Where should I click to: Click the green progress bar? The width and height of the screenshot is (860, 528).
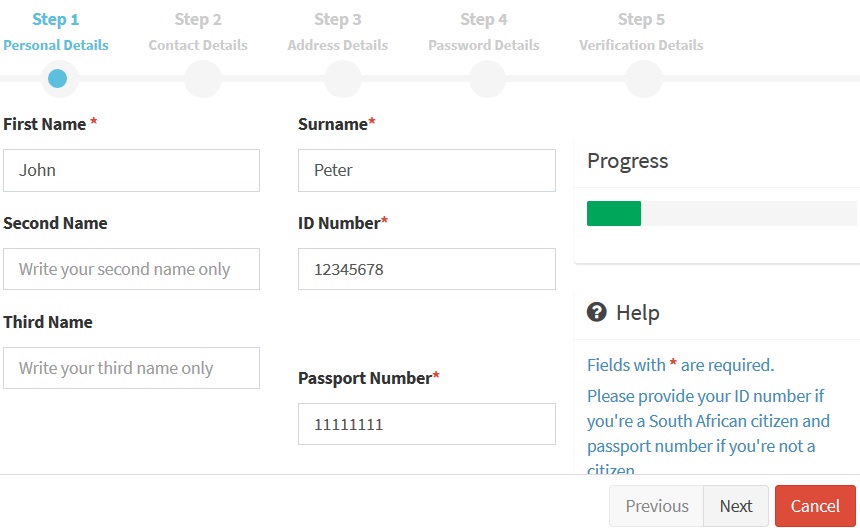(x=613, y=213)
